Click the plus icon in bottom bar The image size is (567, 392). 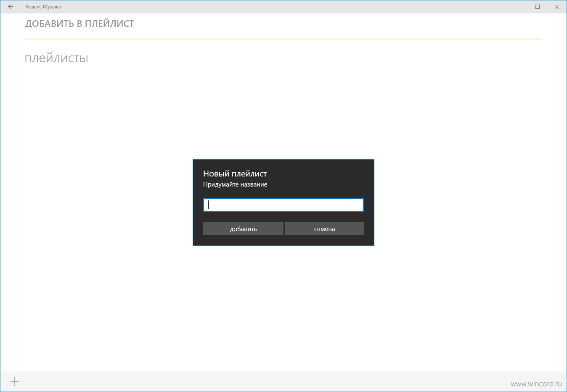click(15, 381)
